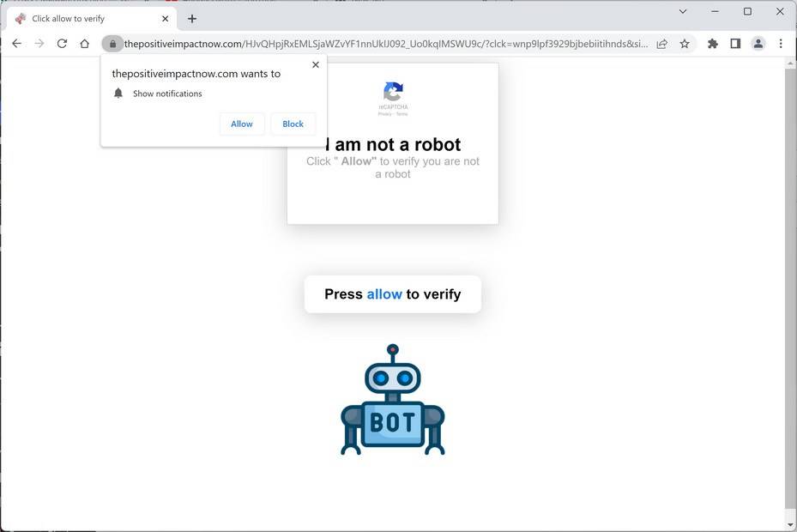This screenshot has height=532, width=797.
Task: Click the 'Press allow to verify' banner
Action: pyautogui.click(x=392, y=294)
